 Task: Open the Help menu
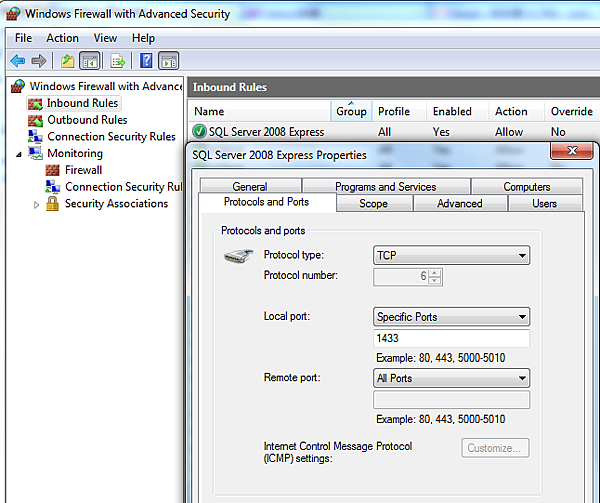143,38
